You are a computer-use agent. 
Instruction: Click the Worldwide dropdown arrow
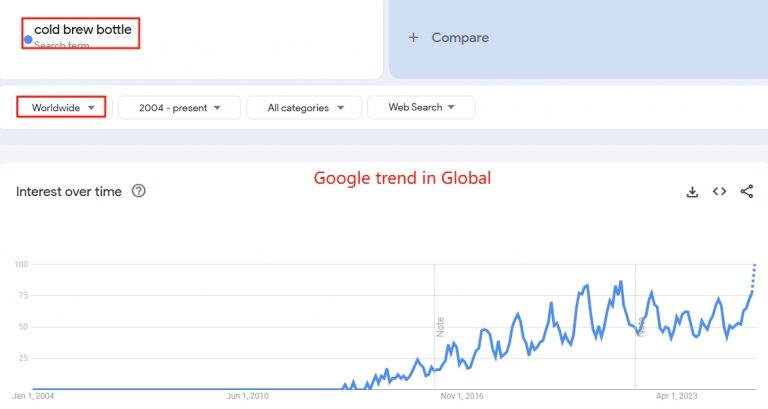[91, 108]
